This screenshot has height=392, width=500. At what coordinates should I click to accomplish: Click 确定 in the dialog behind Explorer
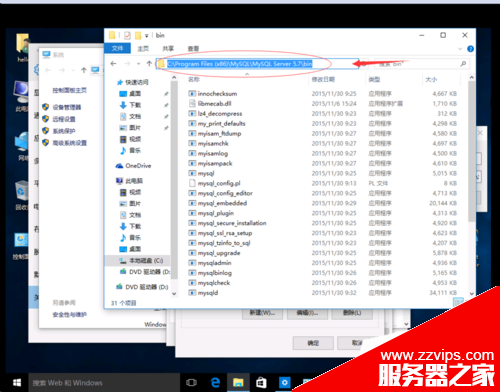[x=313, y=343]
